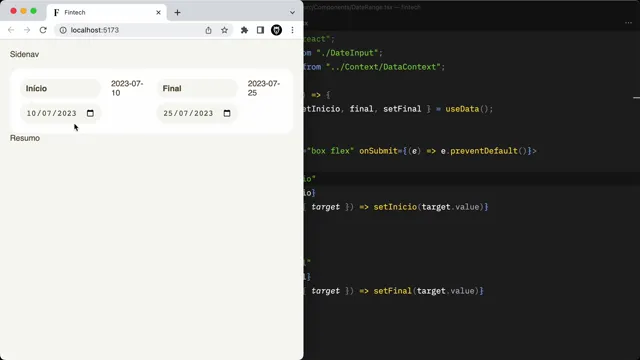
Task: Click the Resumo text
Action: click(x=25, y=138)
